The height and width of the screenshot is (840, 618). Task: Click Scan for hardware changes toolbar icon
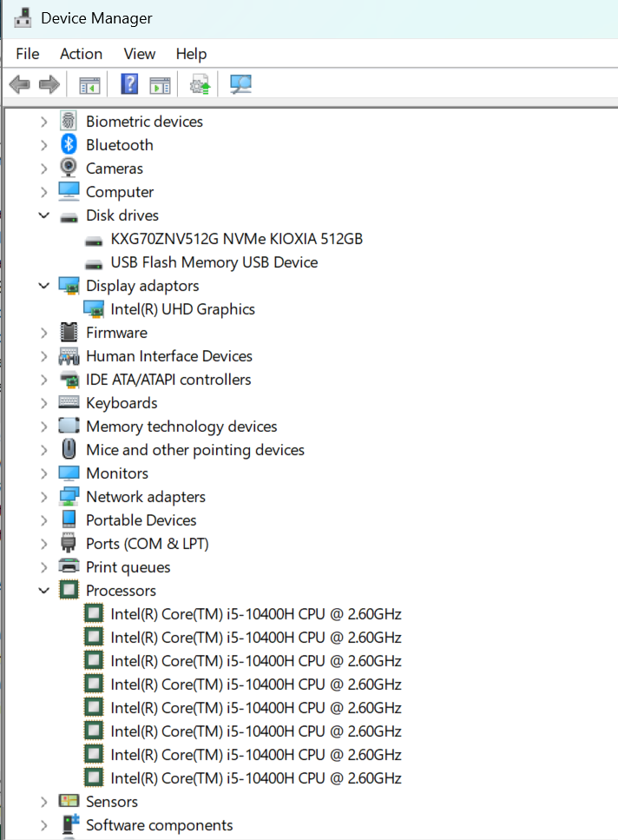240,84
